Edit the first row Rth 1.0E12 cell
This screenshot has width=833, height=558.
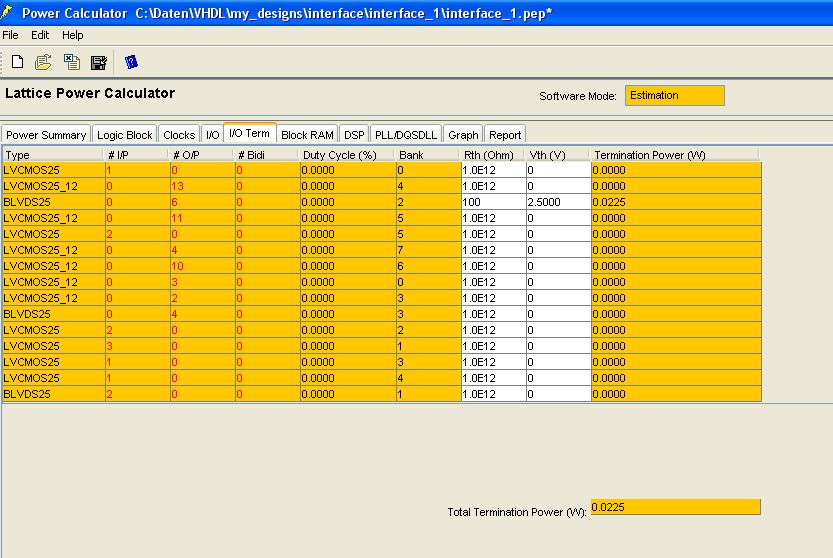coord(494,170)
